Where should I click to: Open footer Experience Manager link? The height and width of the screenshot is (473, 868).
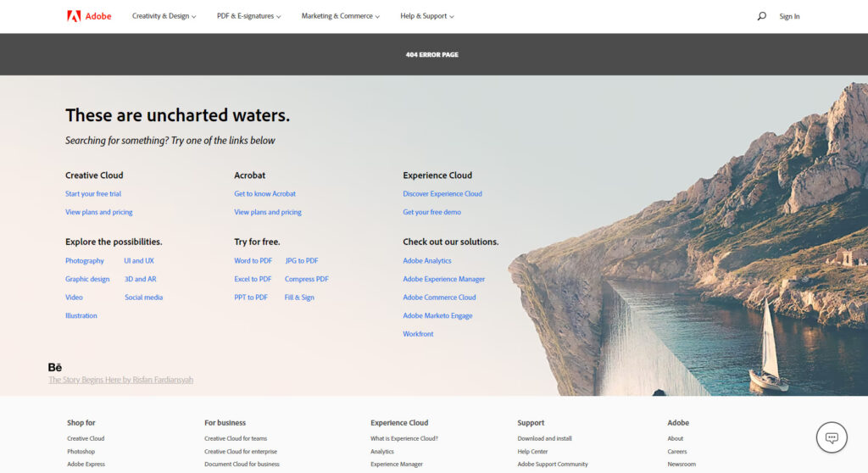[x=397, y=465]
